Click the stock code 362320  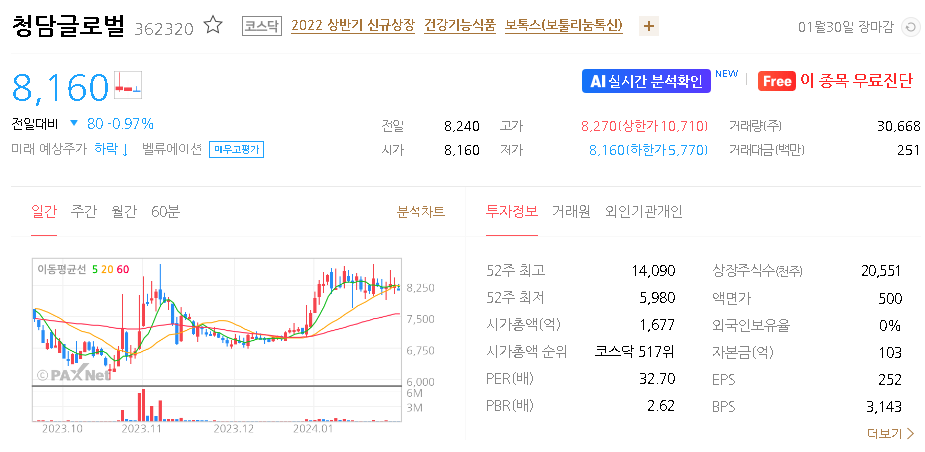[x=164, y=28]
